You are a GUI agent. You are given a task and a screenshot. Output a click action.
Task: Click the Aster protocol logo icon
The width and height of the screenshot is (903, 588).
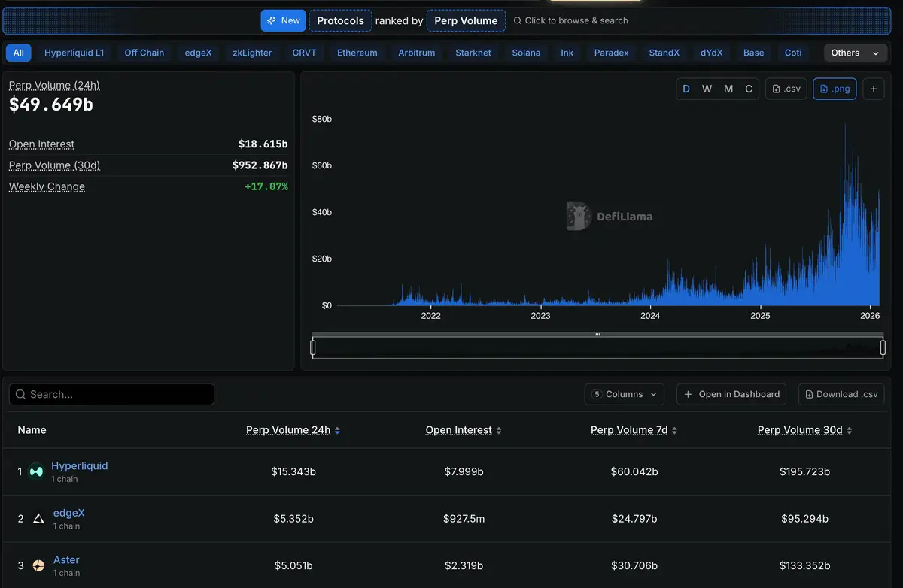point(38,565)
